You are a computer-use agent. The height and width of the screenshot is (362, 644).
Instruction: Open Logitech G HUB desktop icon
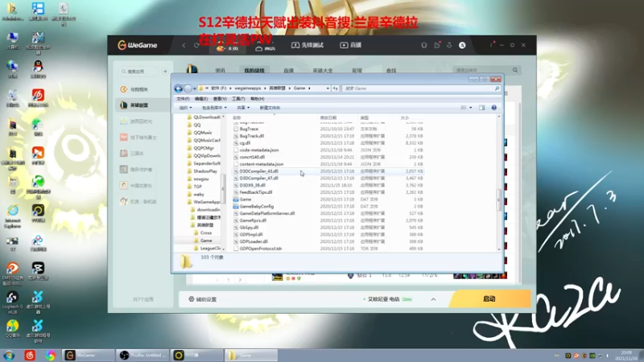(12, 302)
